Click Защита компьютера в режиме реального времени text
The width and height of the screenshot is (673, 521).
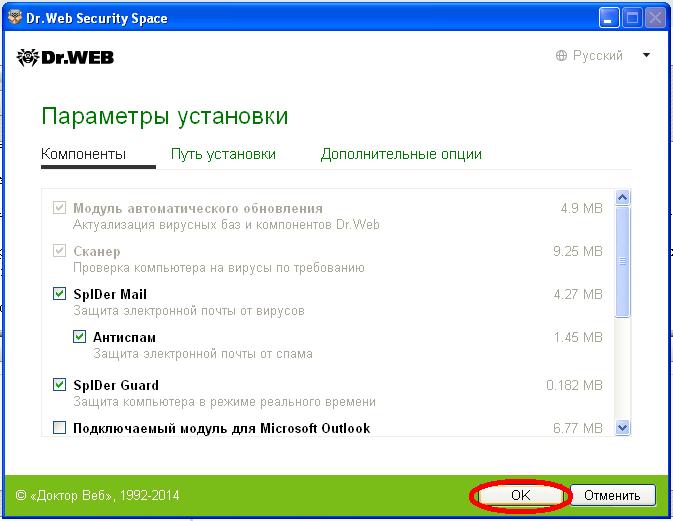(224, 402)
